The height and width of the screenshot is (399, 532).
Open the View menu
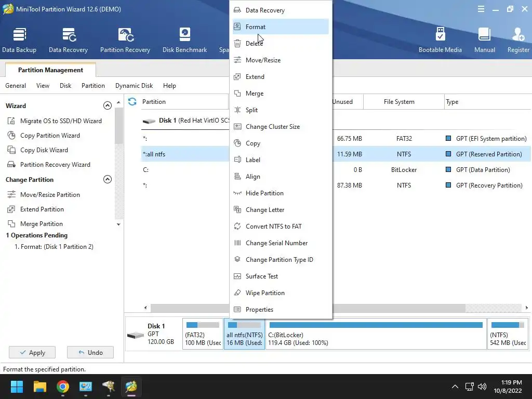[x=43, y=86]
